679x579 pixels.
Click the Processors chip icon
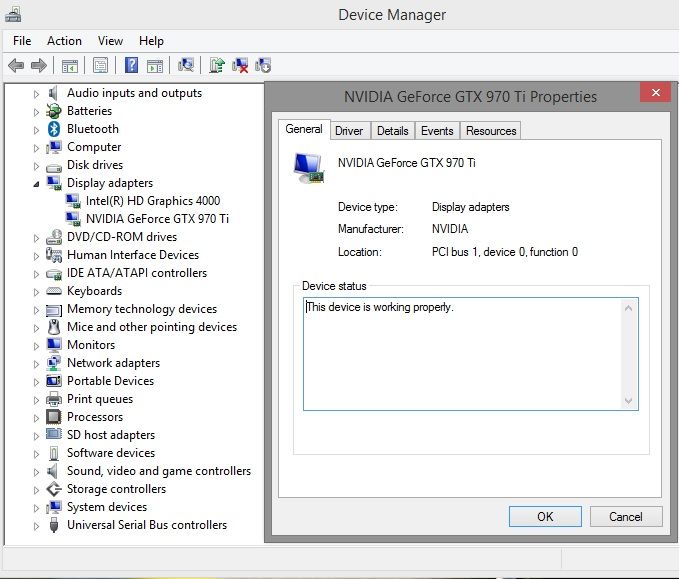point(54,417)
